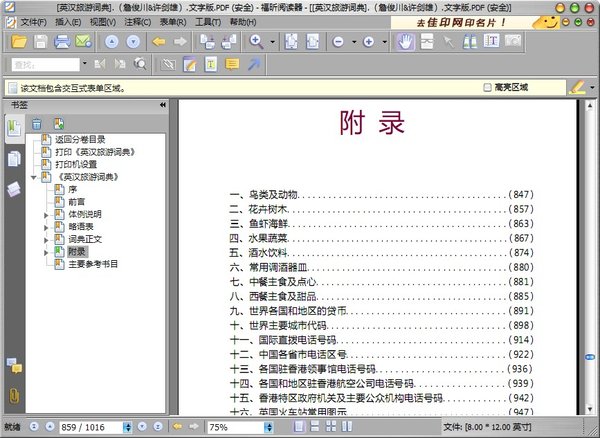
Task: Expand the 体例说明 bookmark node
Action: tap(46, 215)
